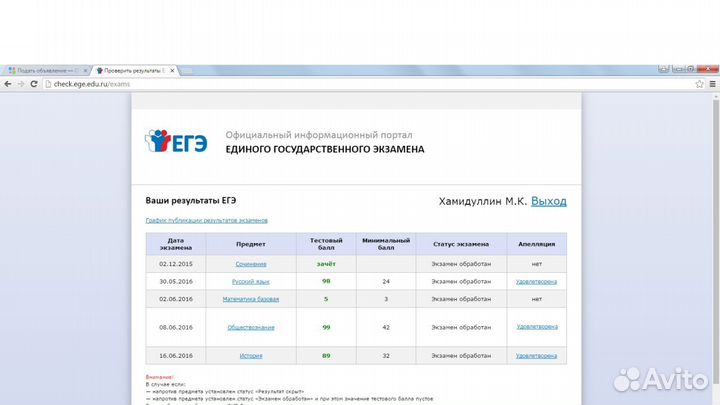Viewport: 720px width, 405px height.
Task: Click the Выход logout link
Action: point(549,201)
